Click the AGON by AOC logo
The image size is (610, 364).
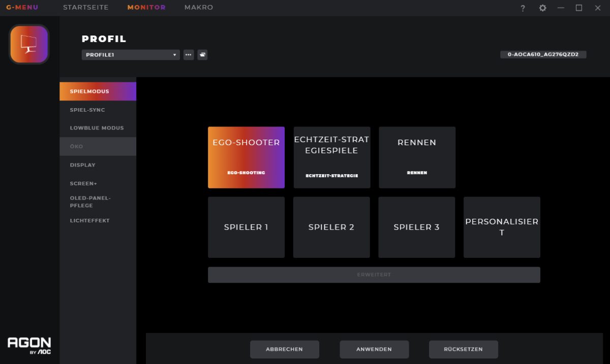coord(29,345)
